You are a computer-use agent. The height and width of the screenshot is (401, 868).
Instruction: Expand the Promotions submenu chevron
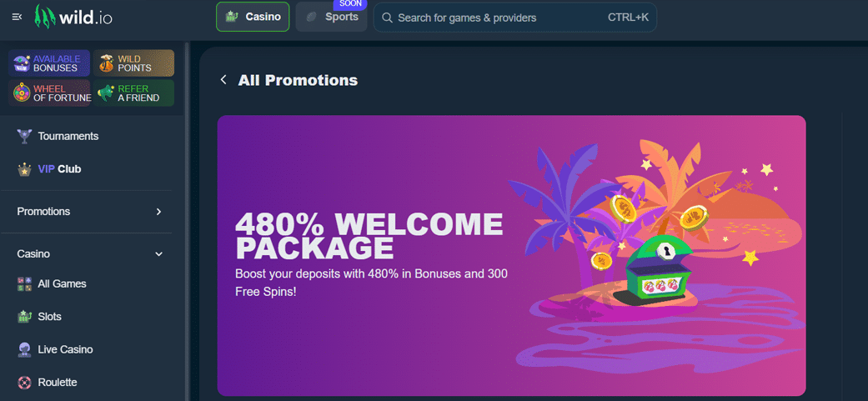click(x=159, y=212)
